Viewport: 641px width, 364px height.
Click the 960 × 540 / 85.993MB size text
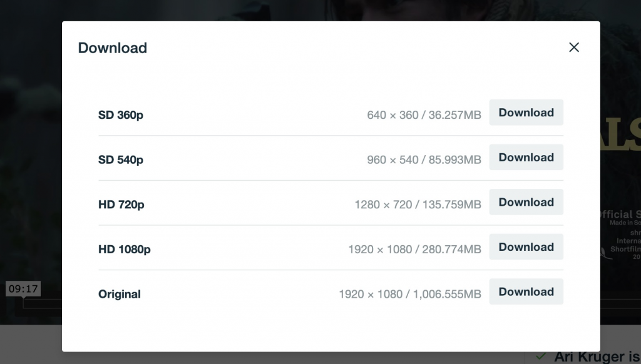(424, 159)
